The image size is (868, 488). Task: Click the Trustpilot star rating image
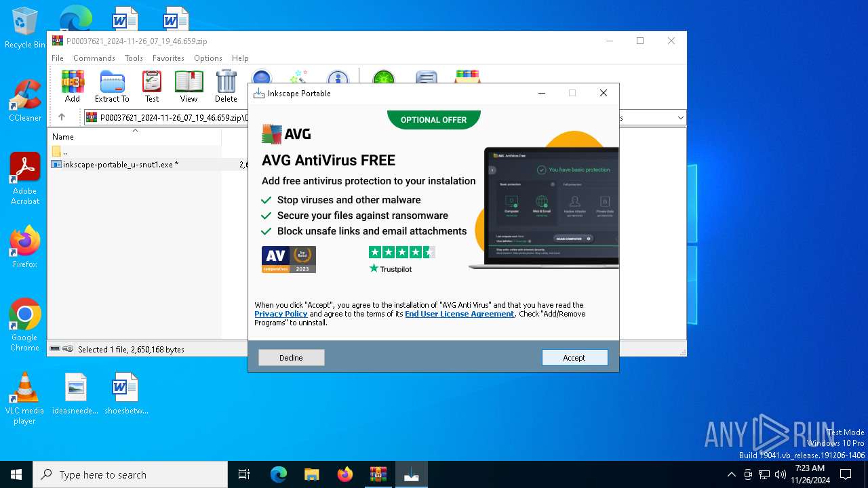[x=401, y=252]
